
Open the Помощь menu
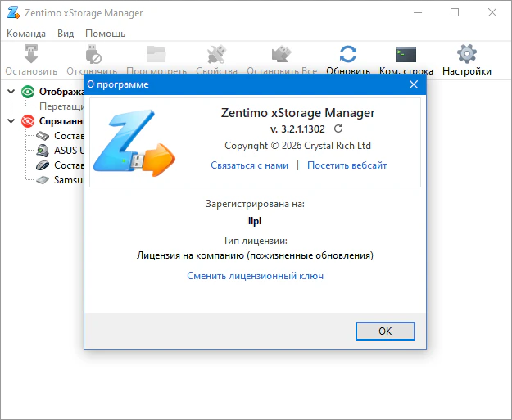[106, 34]
